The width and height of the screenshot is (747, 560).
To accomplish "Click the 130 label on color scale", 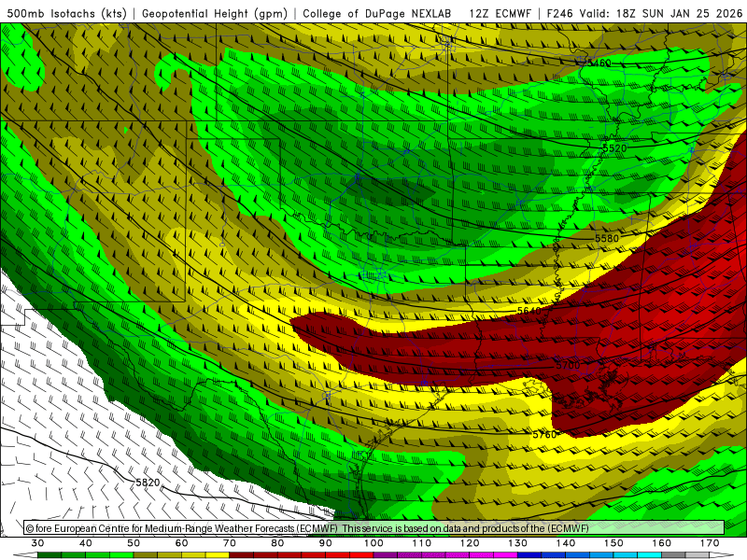I will tap(518, 543).
